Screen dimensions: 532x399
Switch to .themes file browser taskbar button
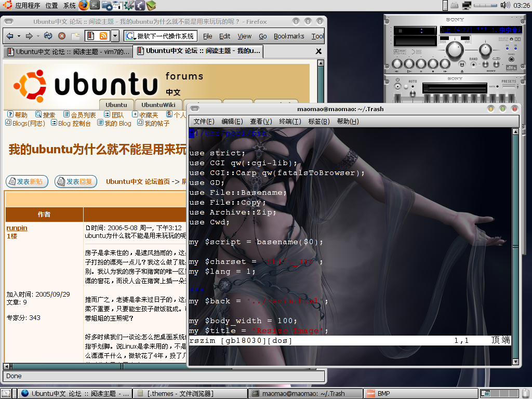190,394
